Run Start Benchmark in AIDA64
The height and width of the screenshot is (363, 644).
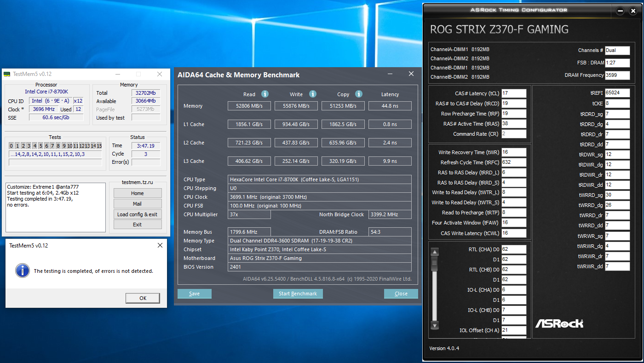[298, 294]
